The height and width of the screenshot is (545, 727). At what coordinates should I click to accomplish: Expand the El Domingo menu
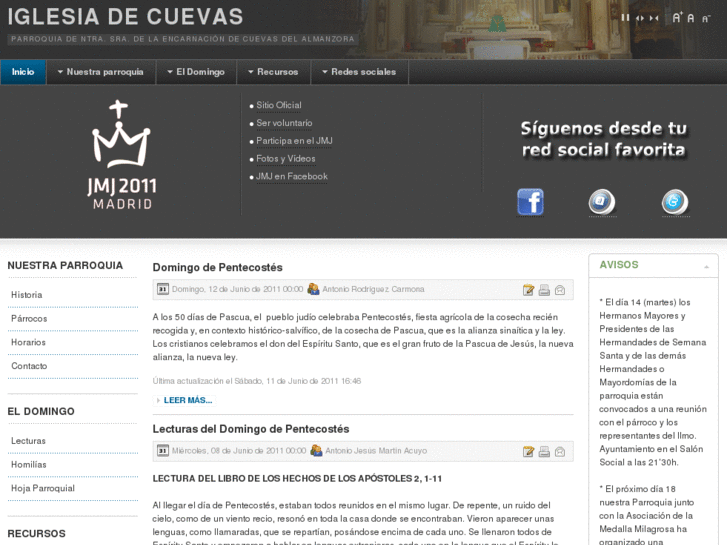(196, 72)
